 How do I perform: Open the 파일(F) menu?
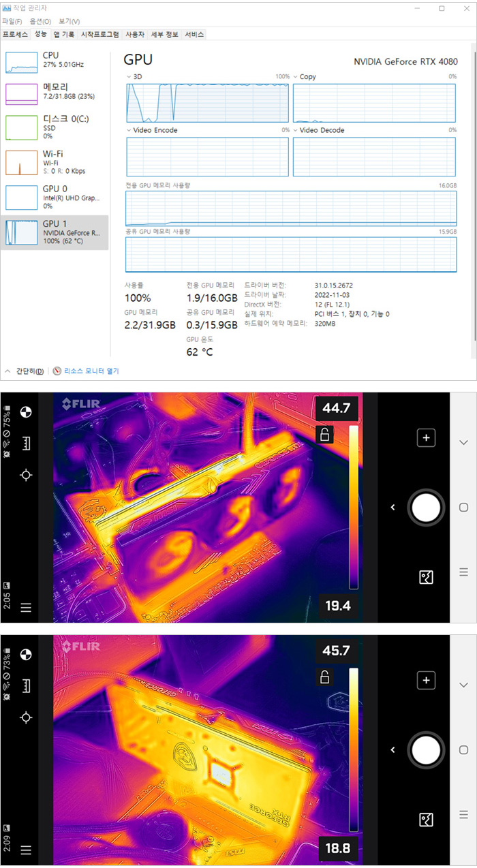pos(12,21)
